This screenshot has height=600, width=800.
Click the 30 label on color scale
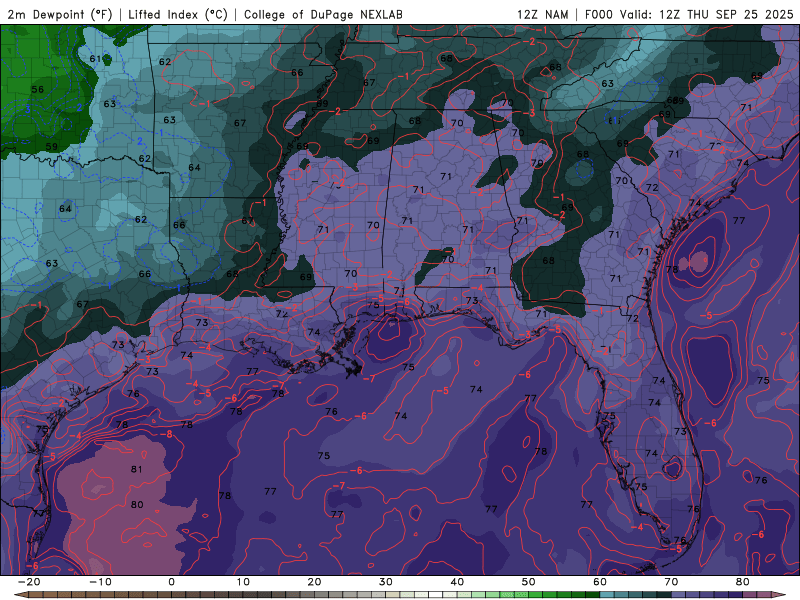pyautogui.click(x=386, y=582)
